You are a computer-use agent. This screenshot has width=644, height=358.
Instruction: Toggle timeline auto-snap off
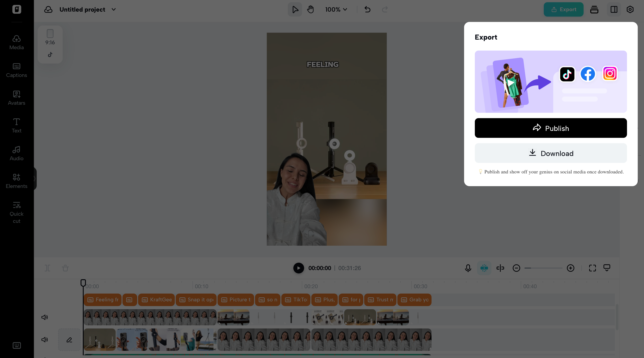tap(484, 268)
